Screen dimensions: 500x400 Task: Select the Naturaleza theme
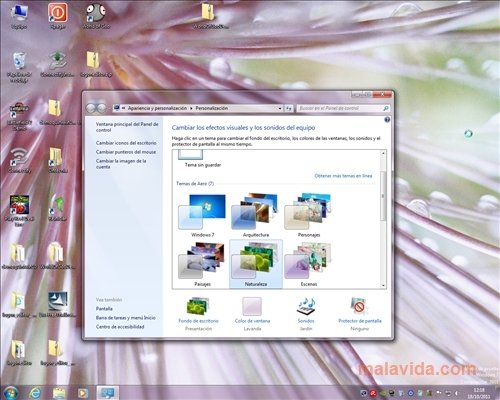coord(256,264)
